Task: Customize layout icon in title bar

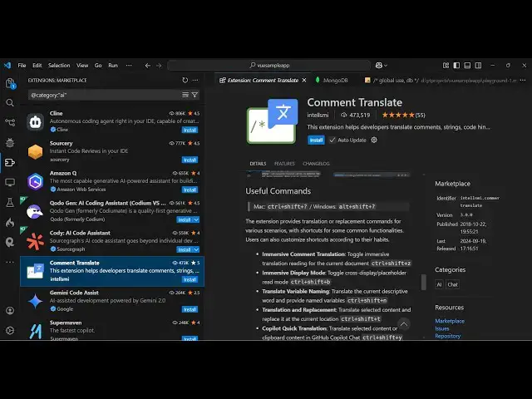Action: [446, 66]
